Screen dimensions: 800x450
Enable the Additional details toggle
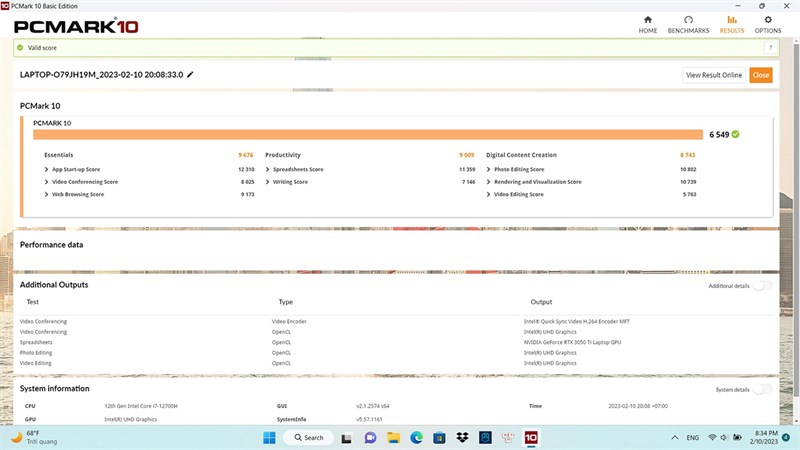tap(762, 286)
